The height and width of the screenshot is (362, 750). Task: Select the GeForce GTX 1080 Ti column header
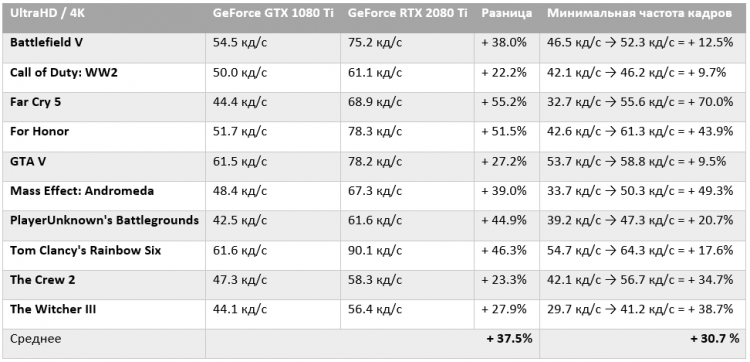point(273,13)
